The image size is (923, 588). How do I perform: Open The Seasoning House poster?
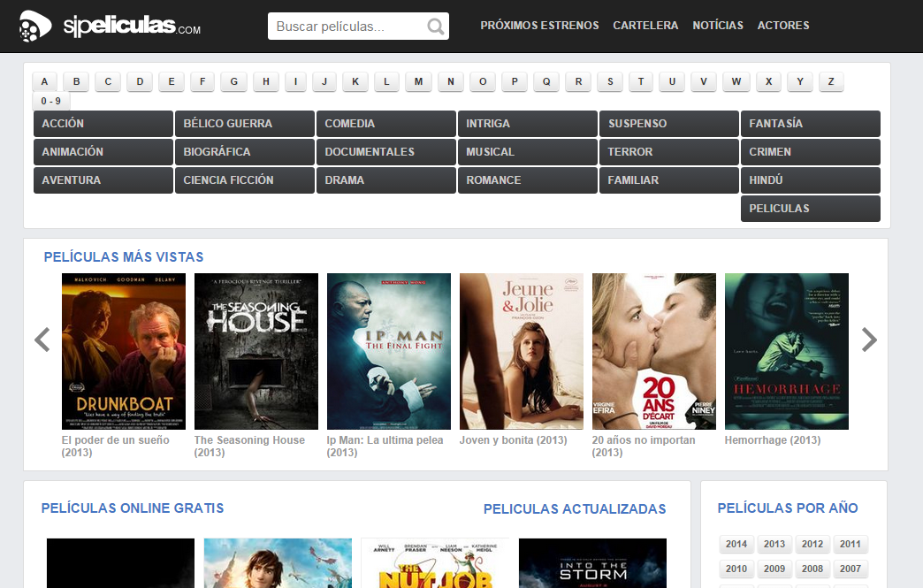[256, 351]
